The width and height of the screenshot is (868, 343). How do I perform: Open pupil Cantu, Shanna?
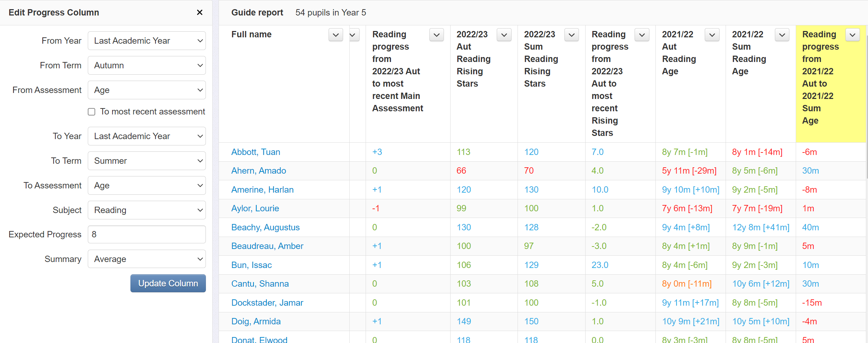coord(260,284)
